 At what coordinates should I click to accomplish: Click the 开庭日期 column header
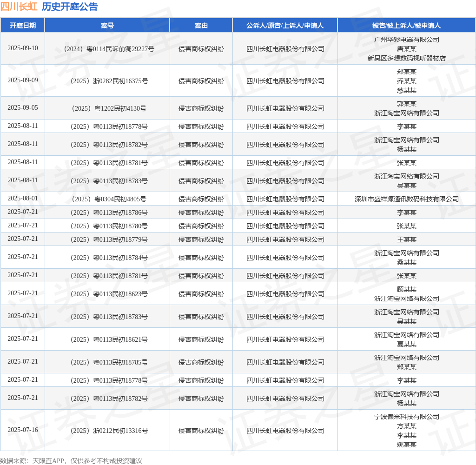click(23, 26)
